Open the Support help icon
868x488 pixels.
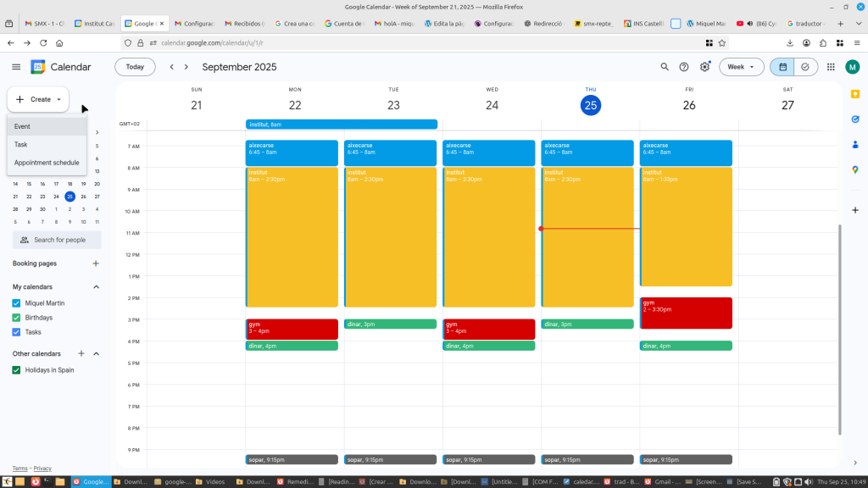coord(684,67)
